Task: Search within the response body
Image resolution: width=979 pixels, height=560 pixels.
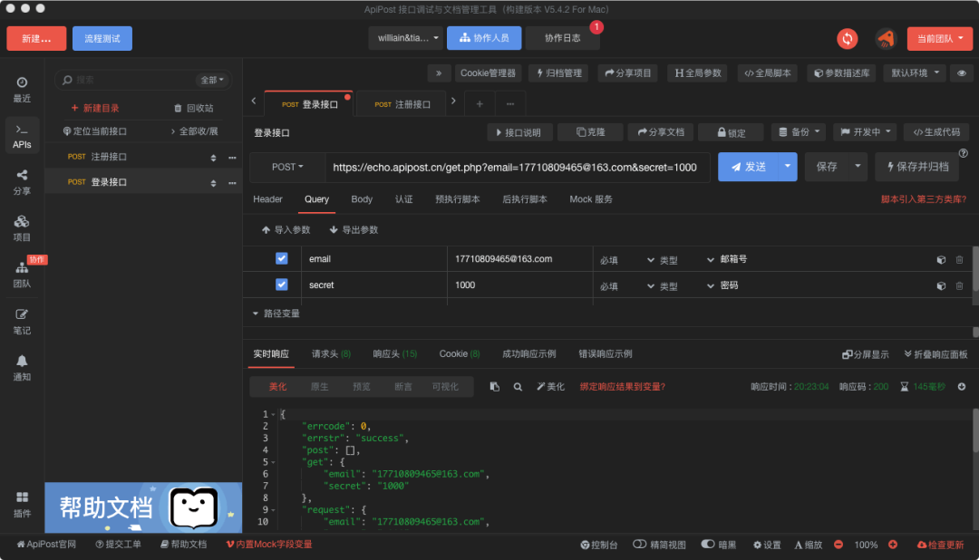Action: pyautogui.click(x=518, y=386)
